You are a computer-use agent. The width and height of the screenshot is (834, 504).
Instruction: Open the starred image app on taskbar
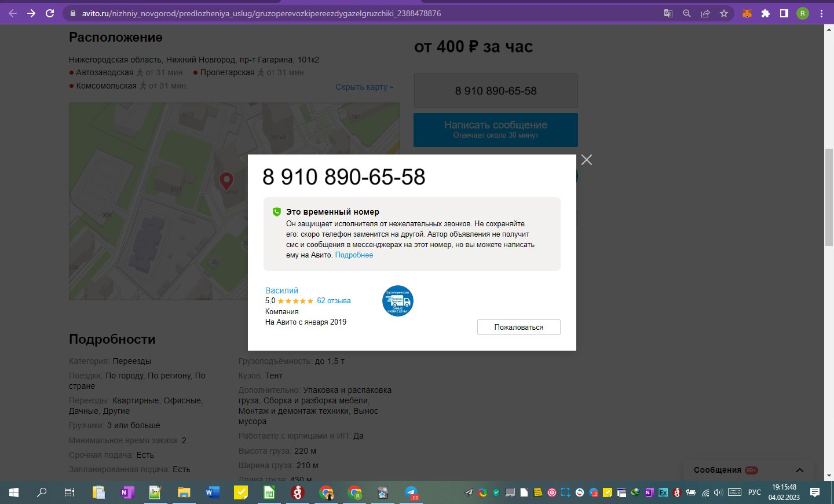(383, 492)
